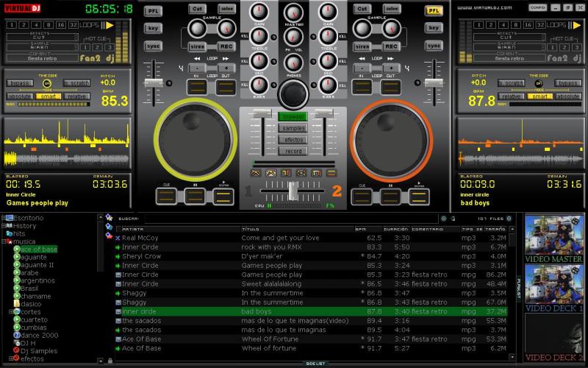
Task: Expand the cortes folder
Action: click(x=11, y=311)
